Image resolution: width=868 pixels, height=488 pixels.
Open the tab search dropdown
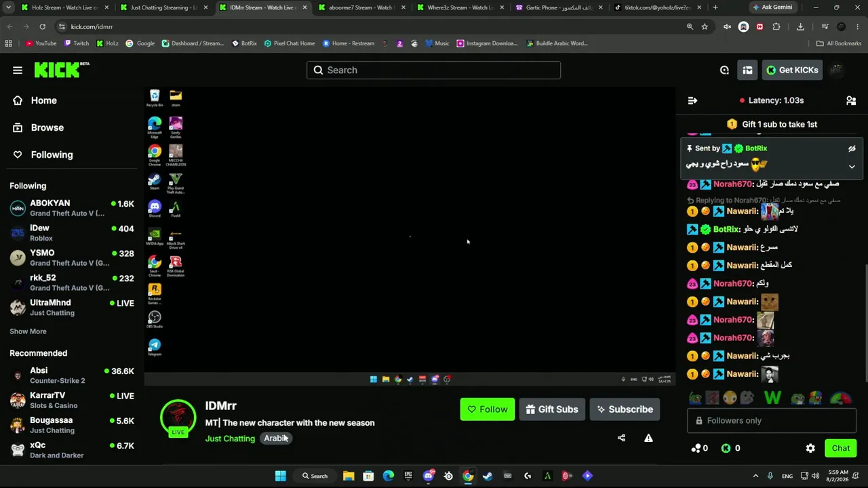(x=7, y=7)
